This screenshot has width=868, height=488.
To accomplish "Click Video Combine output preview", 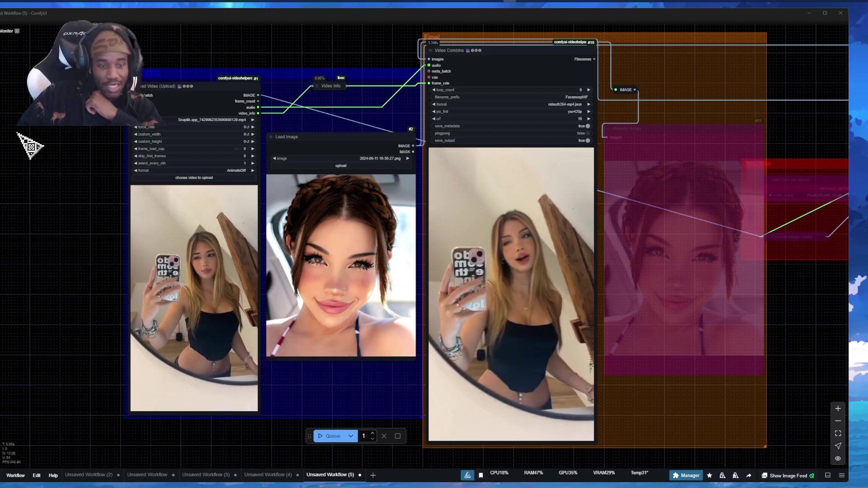I will pos(511,294).
